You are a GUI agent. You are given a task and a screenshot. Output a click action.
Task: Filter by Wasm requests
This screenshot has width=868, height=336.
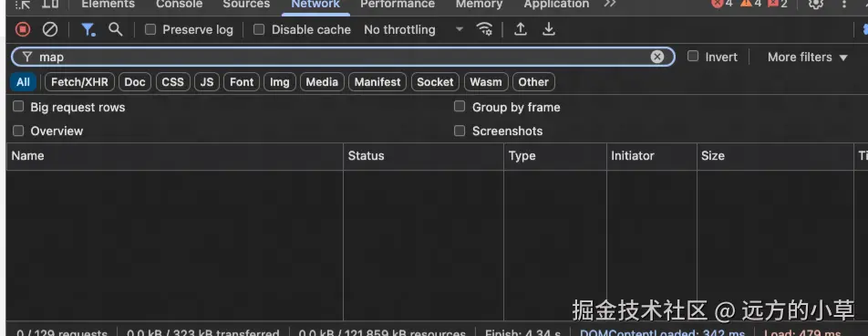[486, 82]
